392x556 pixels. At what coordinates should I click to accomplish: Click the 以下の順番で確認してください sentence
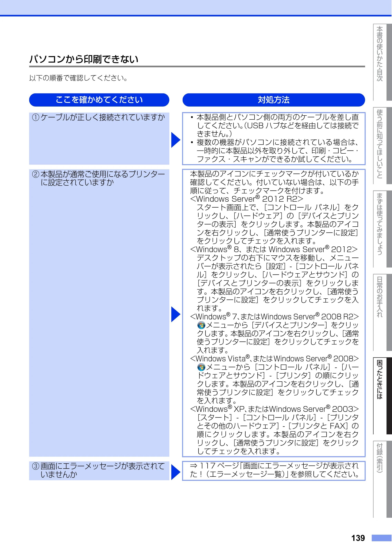tap(79, 78)
